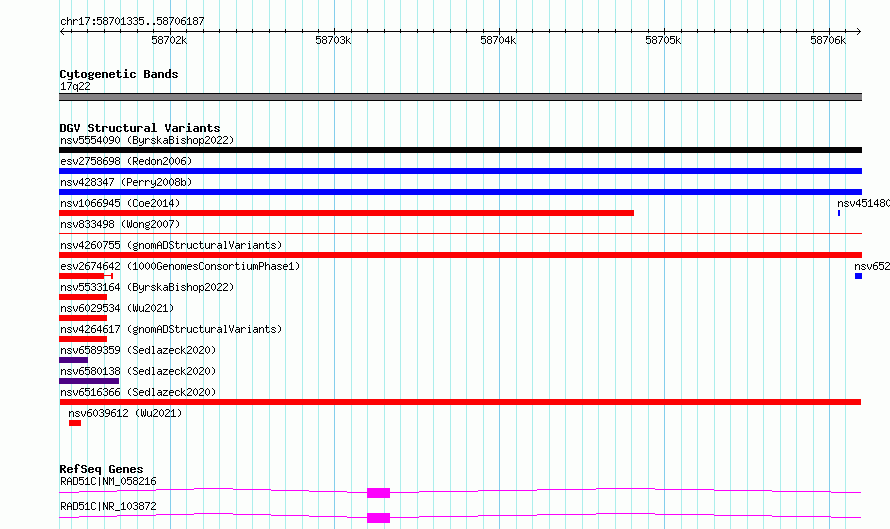Click the nsv5554090 black variant bar

click(x=460, y=150)
